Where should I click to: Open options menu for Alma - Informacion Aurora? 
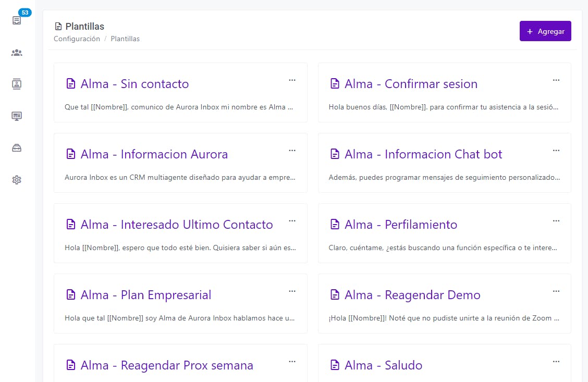click(x=292, y=150)
